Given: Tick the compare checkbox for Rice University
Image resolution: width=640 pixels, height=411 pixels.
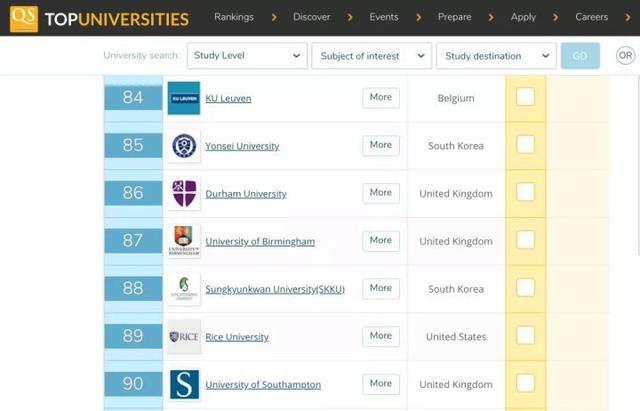Looking at the screenshot, I should (x=525, y=335).
